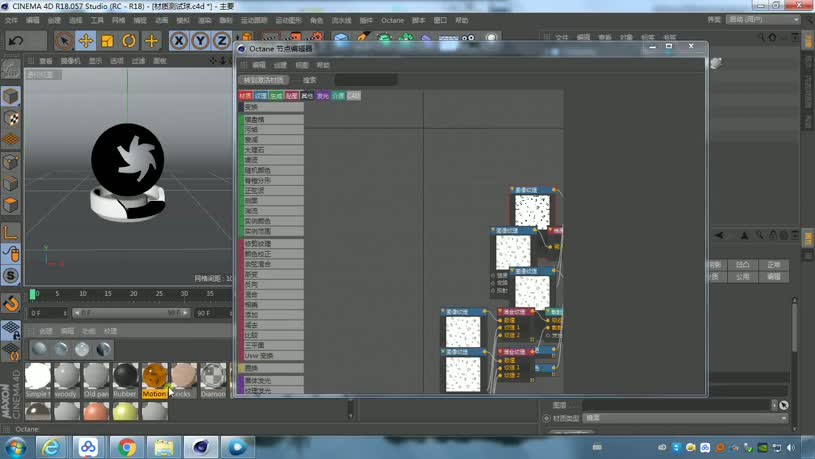Click the Attributes panel vertical scrollbar
The image size is (815, 459).
[794, 327]
